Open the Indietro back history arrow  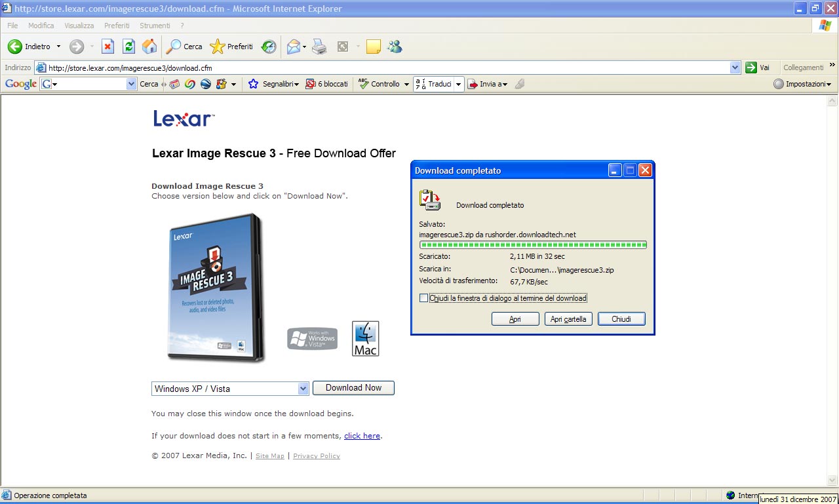tap(58, 47)
